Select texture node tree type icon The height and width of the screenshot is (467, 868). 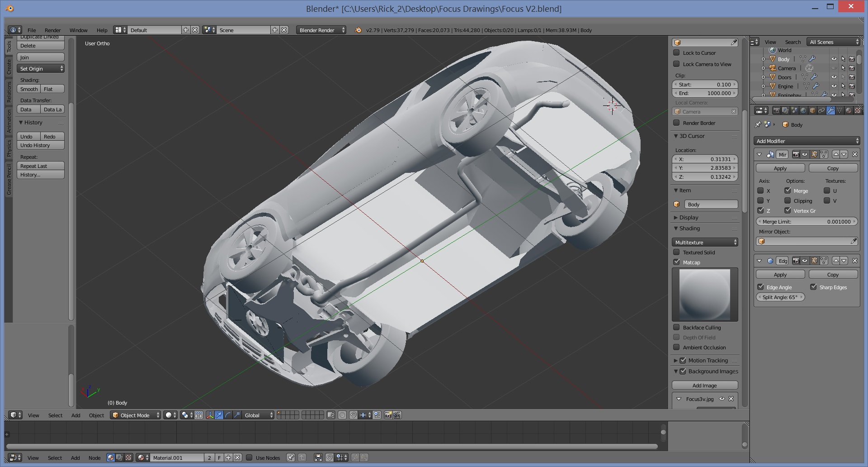(128, 457)
